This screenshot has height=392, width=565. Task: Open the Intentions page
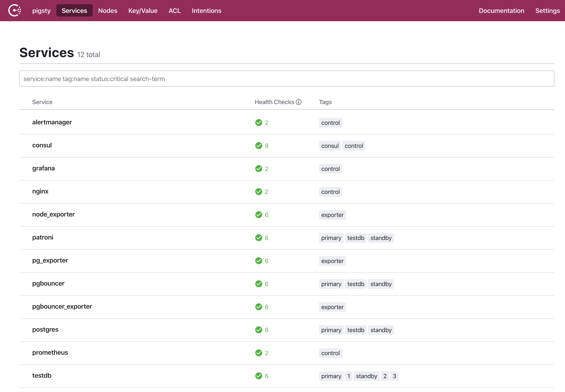pos(206,11)
